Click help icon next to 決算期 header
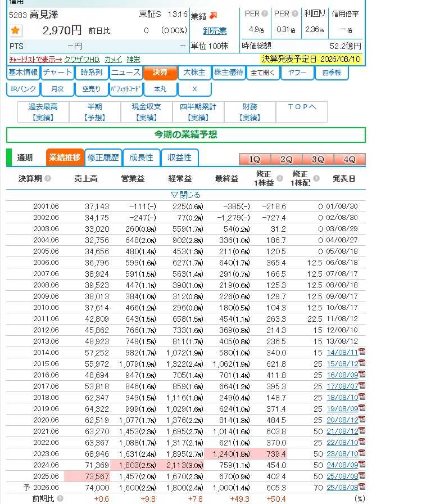Image resolution: width=440 pixels, height=504 pixels. 48,178
